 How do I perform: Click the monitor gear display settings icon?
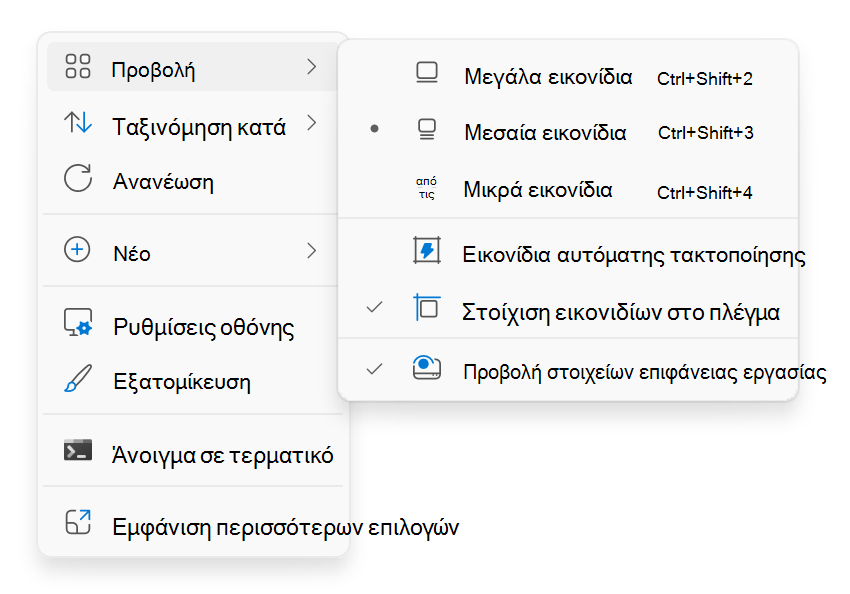point(78,322)
